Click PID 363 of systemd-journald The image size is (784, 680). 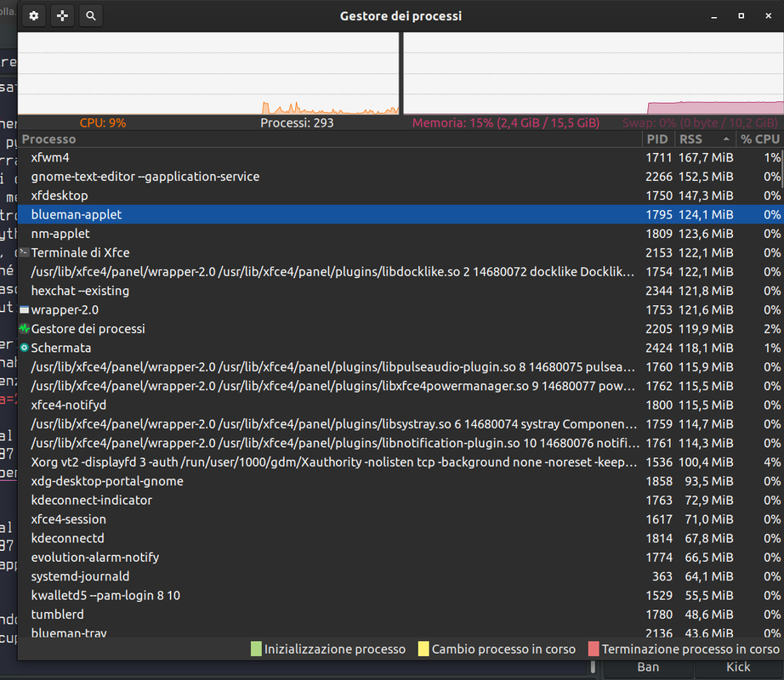pos(662,576)
